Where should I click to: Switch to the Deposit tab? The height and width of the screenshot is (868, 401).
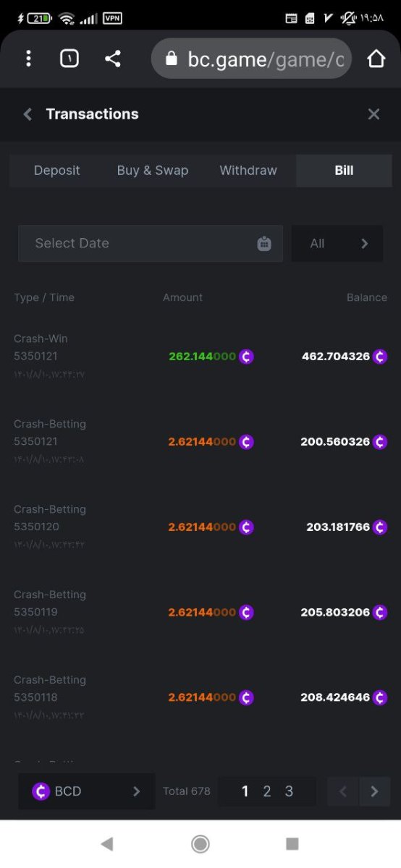(x=57, y=171)
